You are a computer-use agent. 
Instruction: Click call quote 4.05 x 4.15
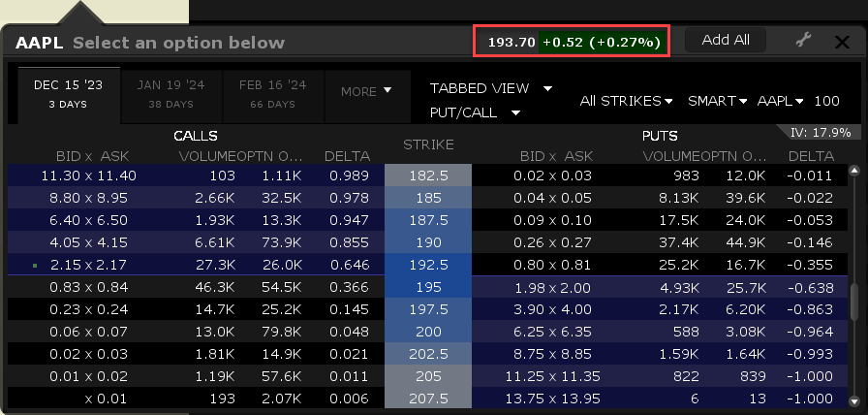(88, 242)
